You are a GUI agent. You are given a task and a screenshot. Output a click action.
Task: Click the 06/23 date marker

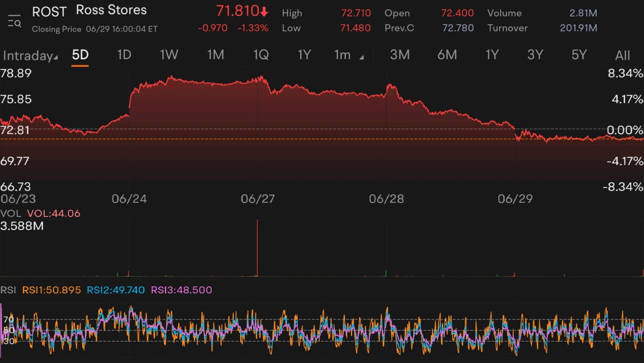pyautogui.click(x=18, y=199)
